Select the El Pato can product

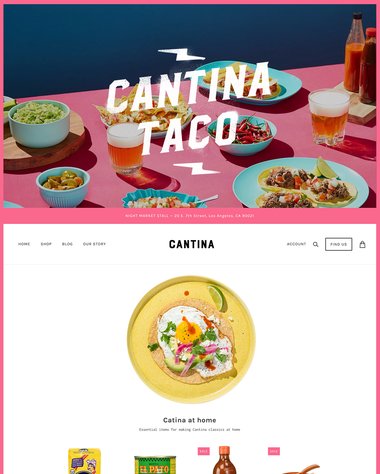pyautogui.click(x=155, y=465)
